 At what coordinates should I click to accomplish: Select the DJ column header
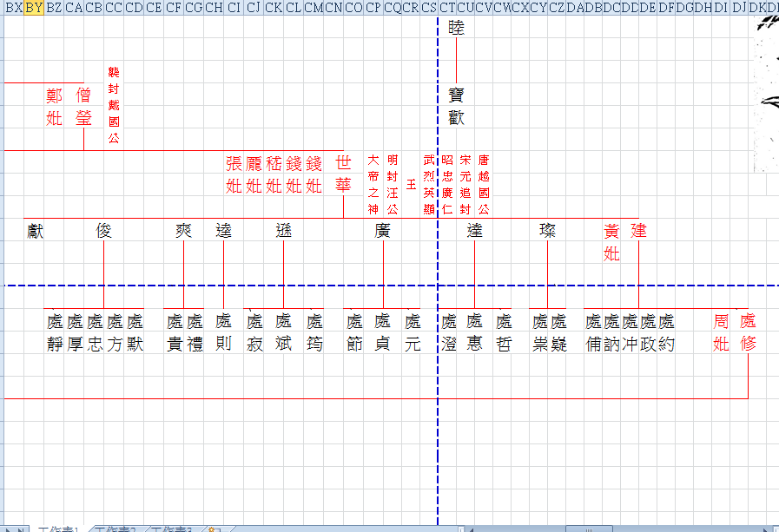[739, 8]
